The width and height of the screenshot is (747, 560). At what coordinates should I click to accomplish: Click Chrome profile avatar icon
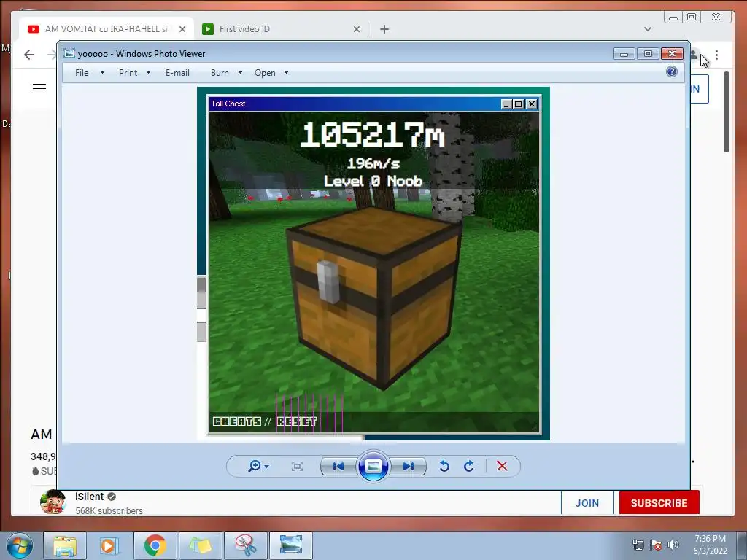[x=694, y=55]
